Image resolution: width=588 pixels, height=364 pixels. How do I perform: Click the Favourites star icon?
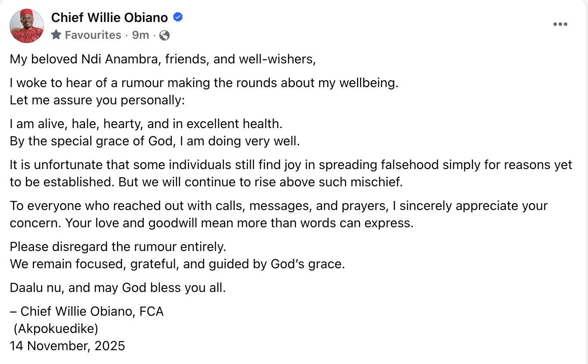tap(56, 35)
